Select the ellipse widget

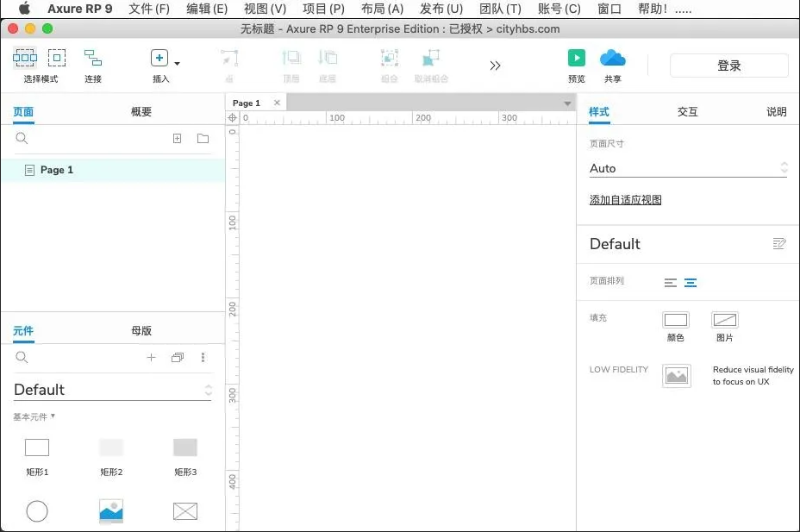pos(37,511)
